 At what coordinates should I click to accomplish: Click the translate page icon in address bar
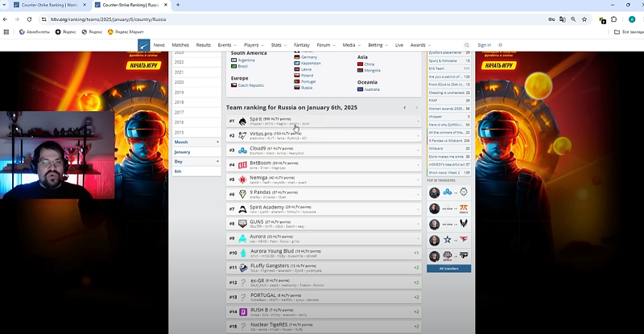[562, 19]
